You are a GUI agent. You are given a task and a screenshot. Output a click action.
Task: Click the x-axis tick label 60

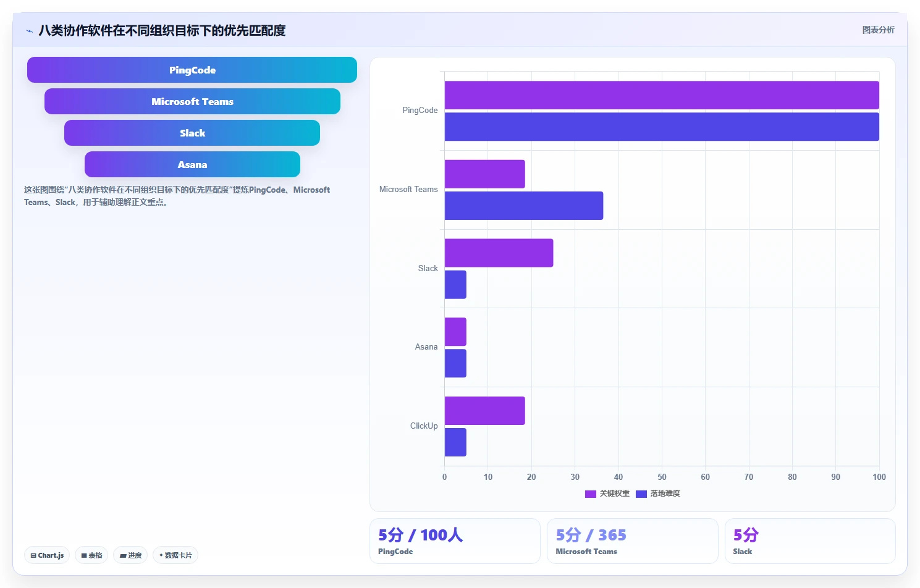pos(706,477)
